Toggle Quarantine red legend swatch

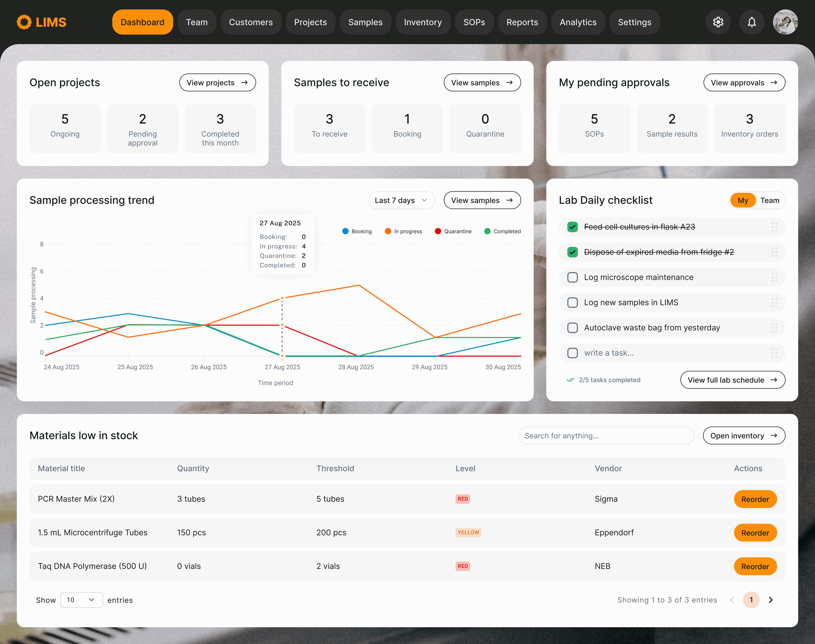pos(438,232)
